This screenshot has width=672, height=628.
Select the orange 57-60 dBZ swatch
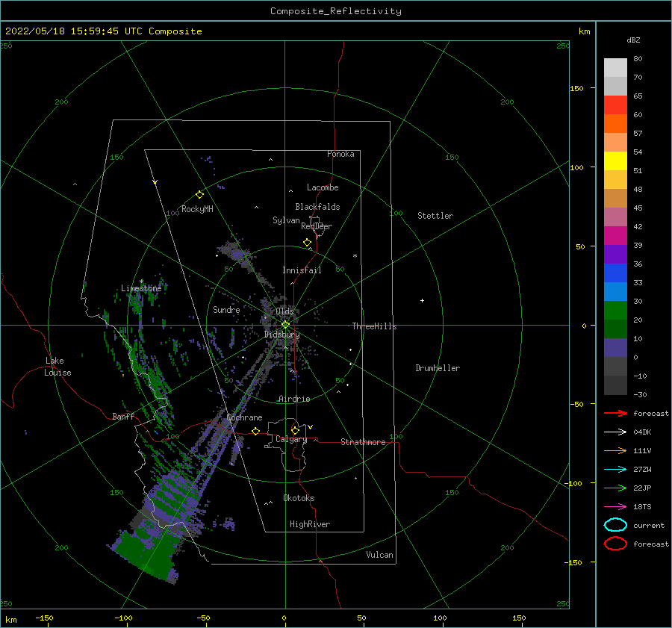[615, 123]
